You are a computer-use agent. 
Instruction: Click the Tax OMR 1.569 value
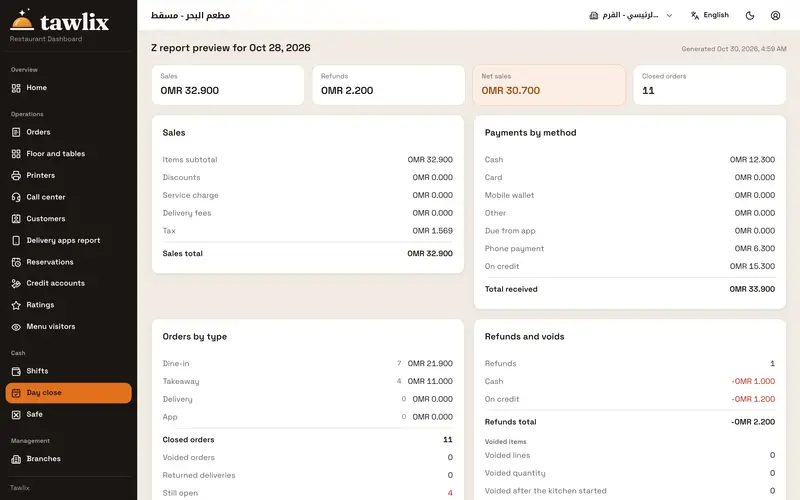(x=432, y=231)
